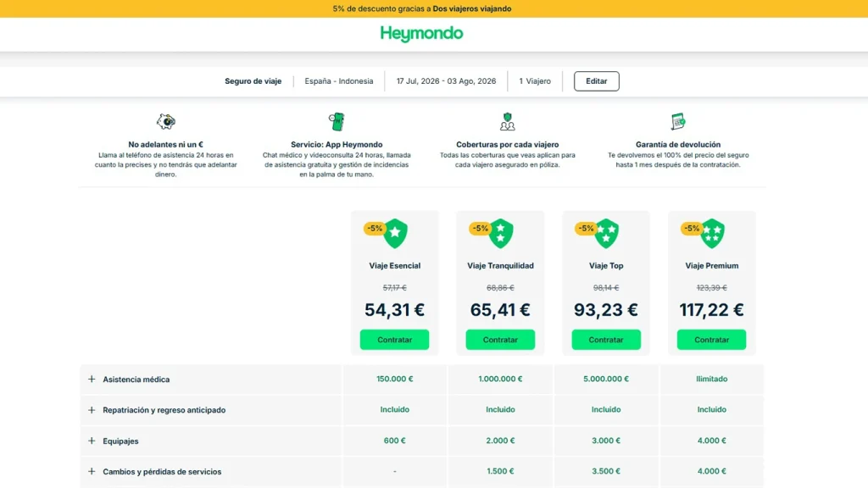Click the 3.500 € Cambios y pérdidas value

(606, 471)
